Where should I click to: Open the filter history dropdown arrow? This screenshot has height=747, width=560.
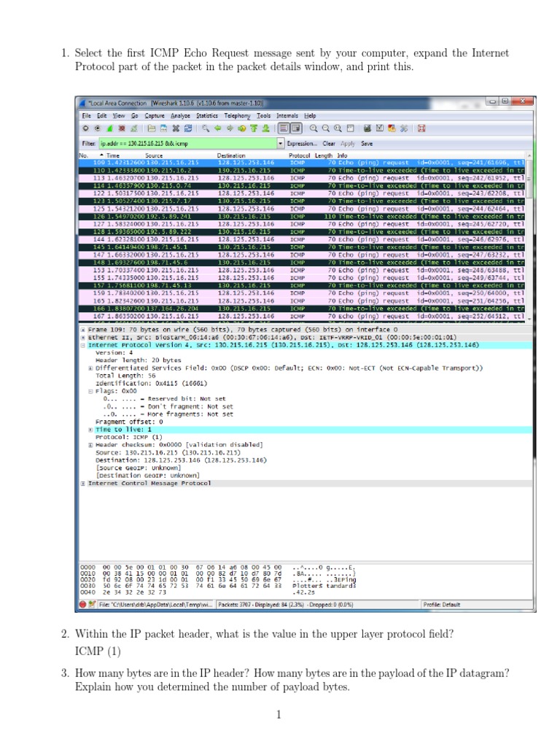coord(281,143)
